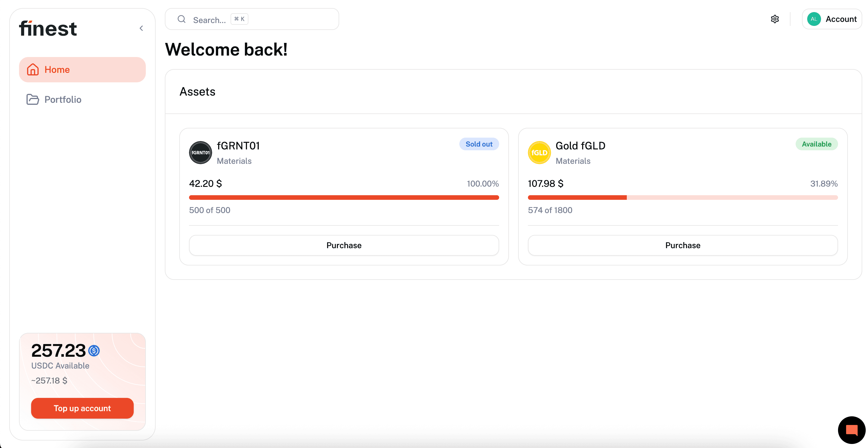Collapse the sidebar with the chevron
Viewport: 868px width, 448px height.
click(x=141, y=28)
